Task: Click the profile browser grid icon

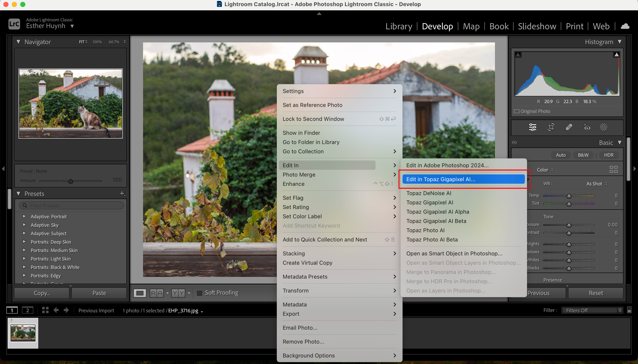Action: 614,170
